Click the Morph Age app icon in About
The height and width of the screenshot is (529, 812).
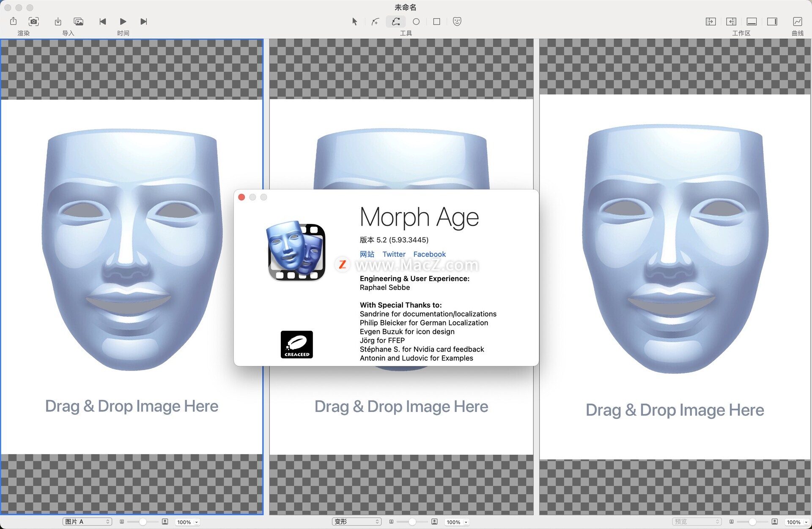(296, 251)
